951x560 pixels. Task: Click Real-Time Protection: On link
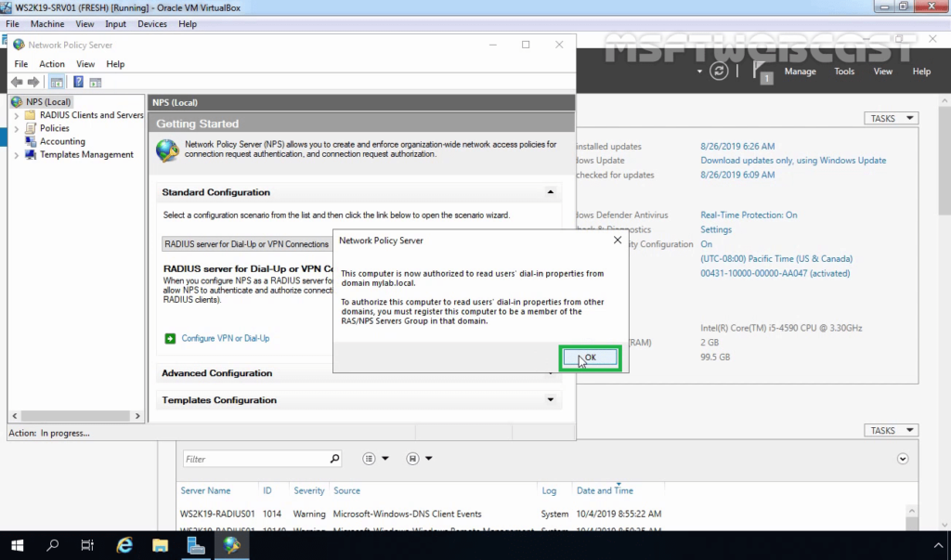pyautogui.click(x=749, y=215)
